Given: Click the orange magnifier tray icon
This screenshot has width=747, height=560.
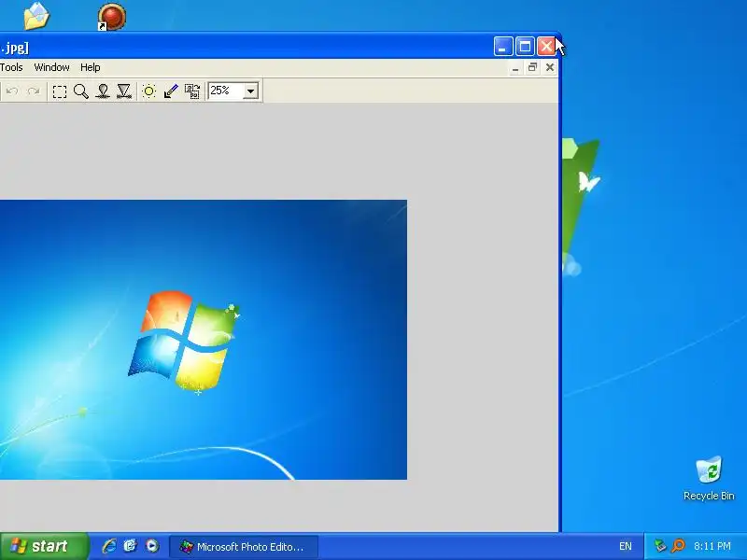Looking at the screenshot, I should (x=678, y=546).
